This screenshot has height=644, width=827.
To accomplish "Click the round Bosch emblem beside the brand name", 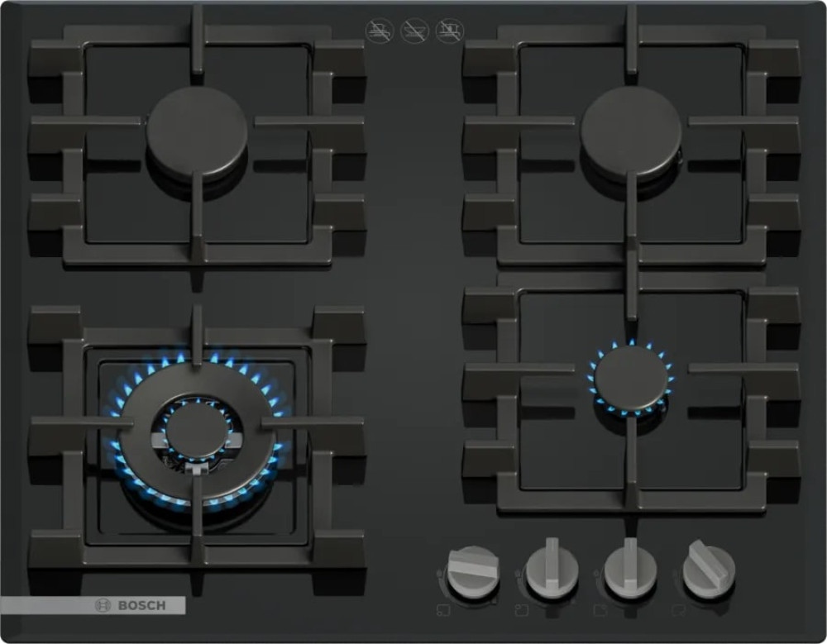I will click(x=104, y=606).
